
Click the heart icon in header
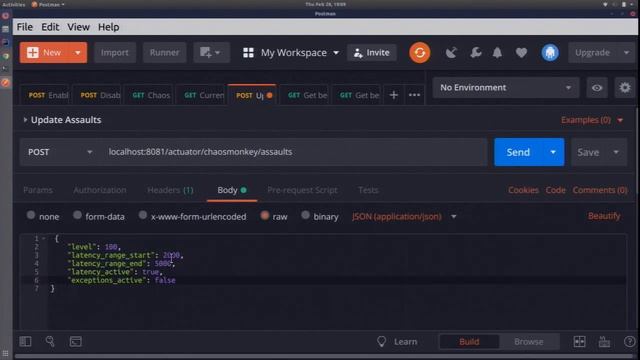click(521, 53)
